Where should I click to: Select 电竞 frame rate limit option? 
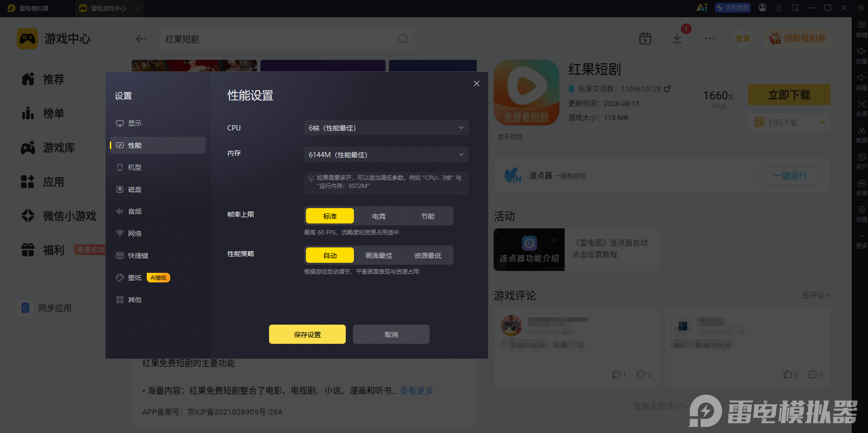(379, 216)
